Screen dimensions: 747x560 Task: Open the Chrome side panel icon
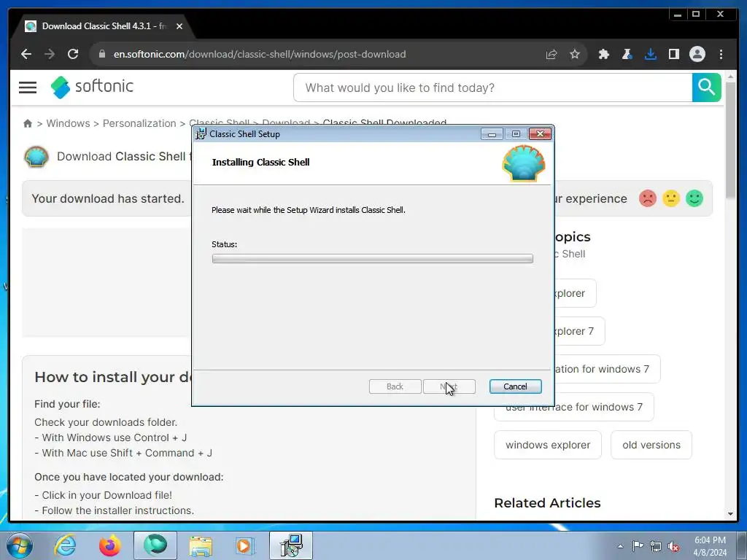673,54
